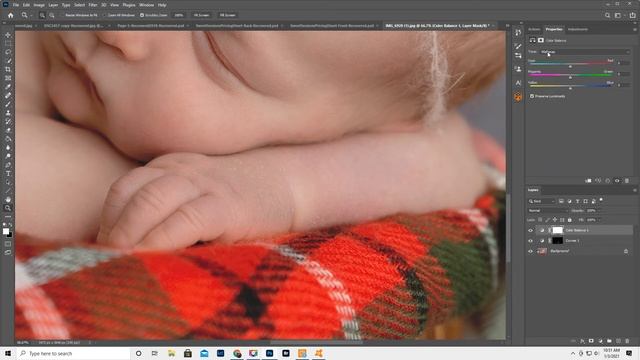640x360 pixels.
Task: Open the Window menu
Action: point(147,5)
